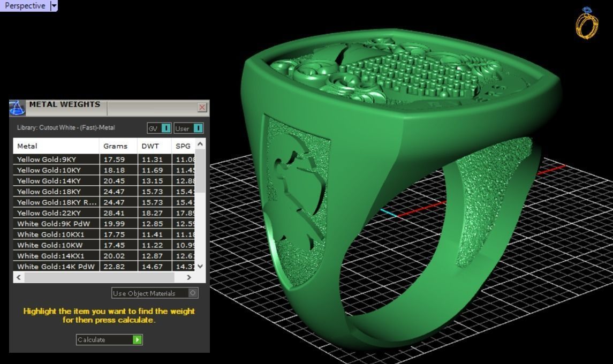This screenshot has height=364, width=613.
Task: Click the vertical scrollbar thumb
Action: click(x=200, y=171)
